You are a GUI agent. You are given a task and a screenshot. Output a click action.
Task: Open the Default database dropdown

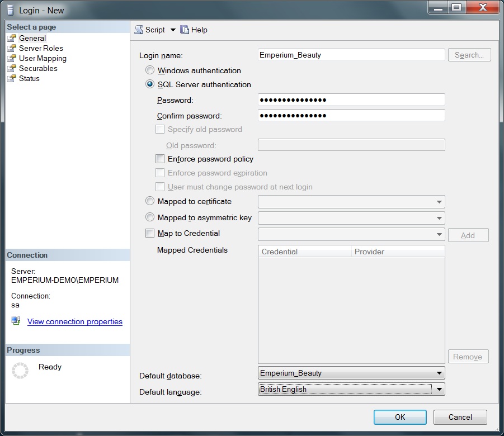click(439, 373)
